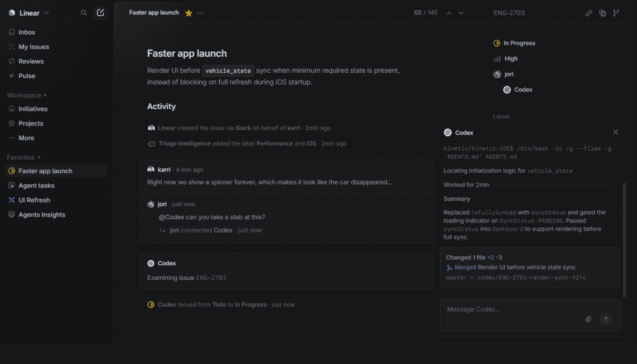The height and width of the screenshot is (364, 637).
Task: Open the three-dot issue options menu
Action: tap(201, 13)
